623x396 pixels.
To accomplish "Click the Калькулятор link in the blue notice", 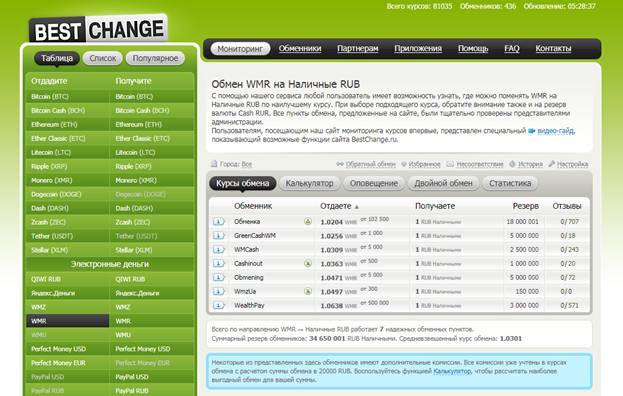I will click(452, 371).
